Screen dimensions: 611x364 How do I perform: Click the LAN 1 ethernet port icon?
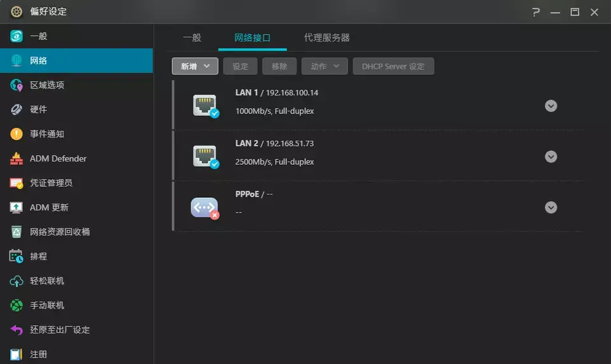point(205,105)
